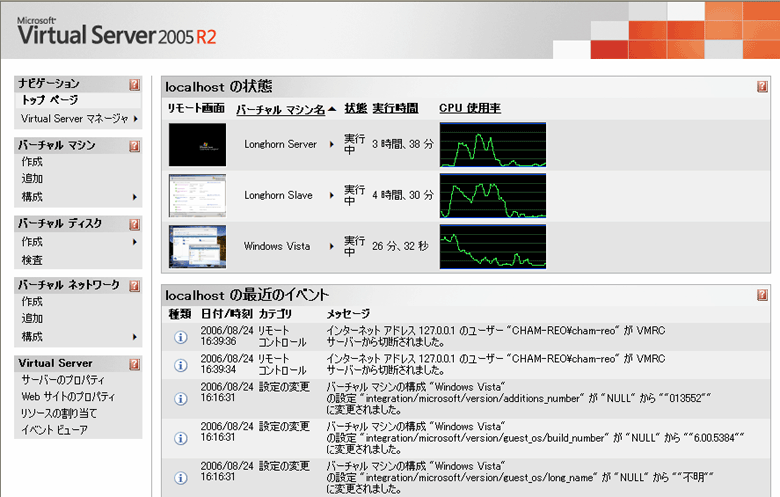Expand バーチャル マシン 構成 submenu arrow
Image resolution: width=780 pixels, height=497 pixels.
(135, 197)
